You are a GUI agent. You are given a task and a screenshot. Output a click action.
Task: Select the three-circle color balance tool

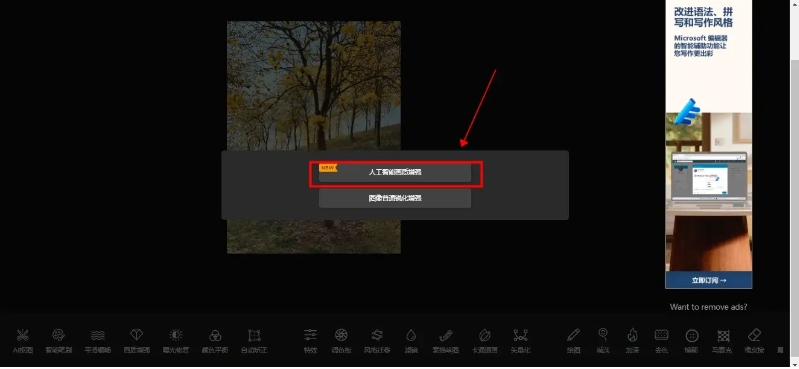pyautogui.click(x=215, y=340)
